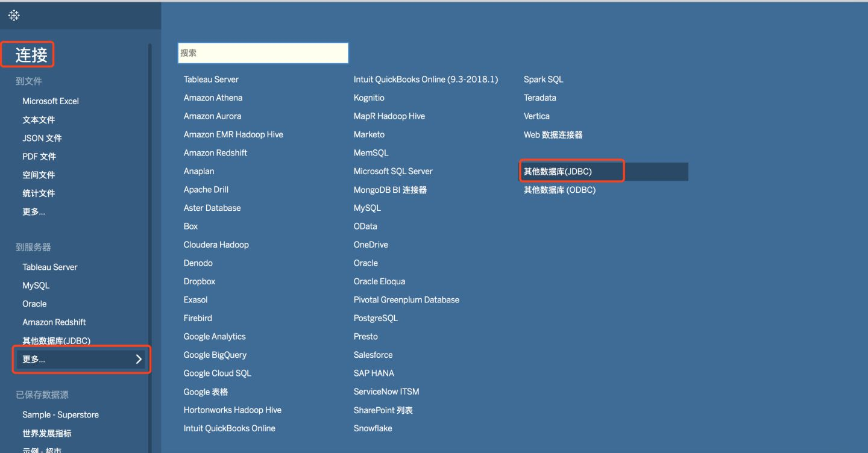
Task: Choose Pivotal Greenplum Database connector
Action: [x=406, y=300]
